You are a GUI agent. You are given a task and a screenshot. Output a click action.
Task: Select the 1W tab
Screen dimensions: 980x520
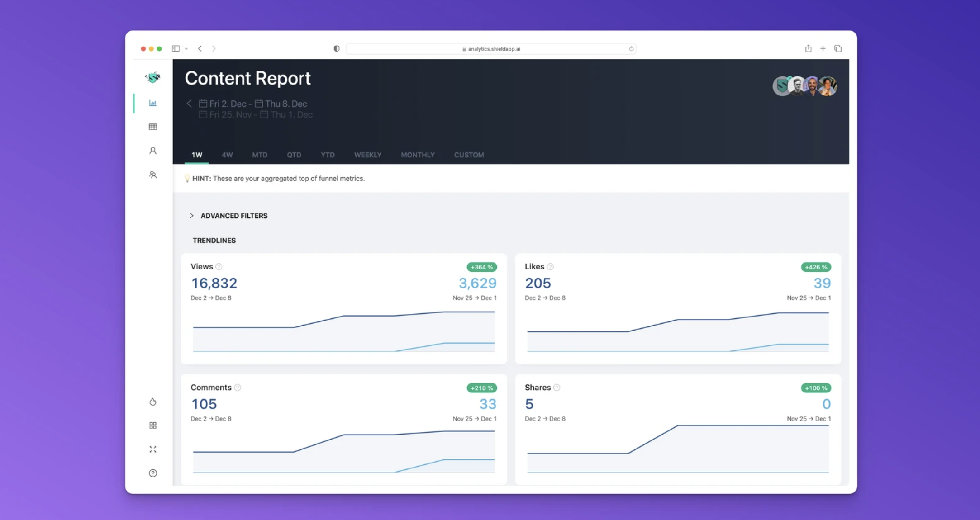coord(197,155)
